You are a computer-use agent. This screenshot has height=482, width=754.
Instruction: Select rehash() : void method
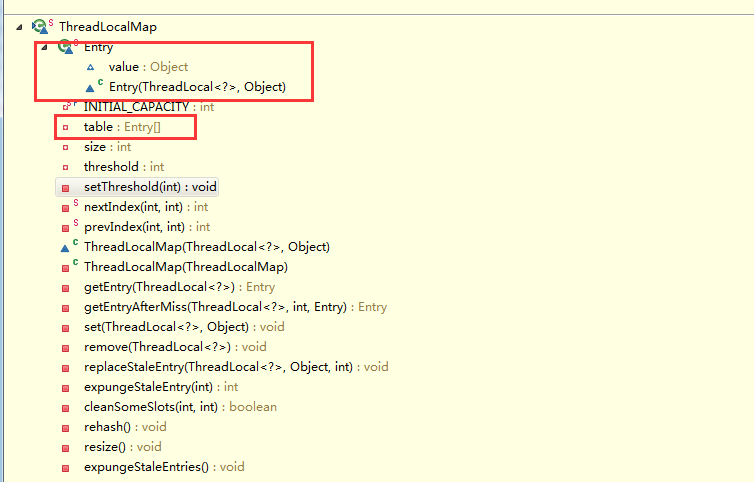125,427
